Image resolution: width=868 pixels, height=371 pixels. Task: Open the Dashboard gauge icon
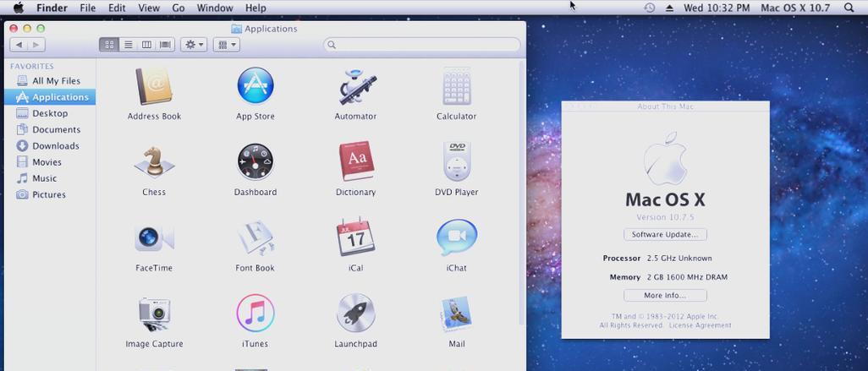(x=255, y=162)
